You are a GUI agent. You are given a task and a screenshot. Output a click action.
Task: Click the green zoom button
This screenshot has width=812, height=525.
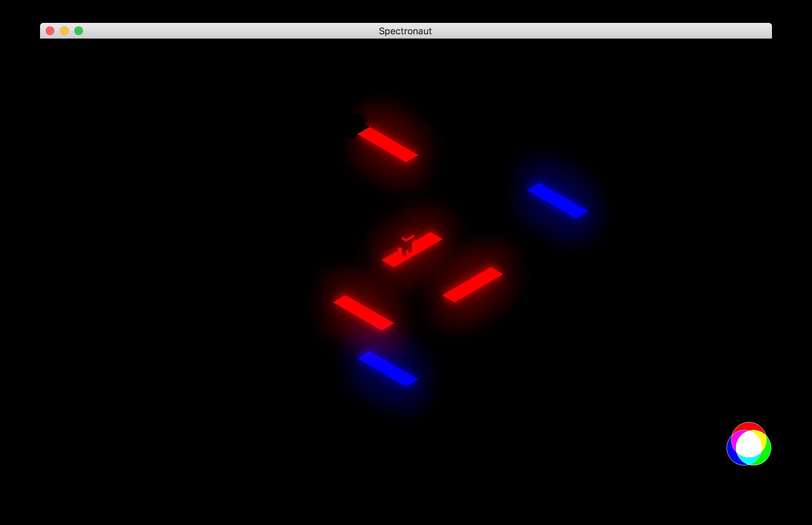[78, 31]
